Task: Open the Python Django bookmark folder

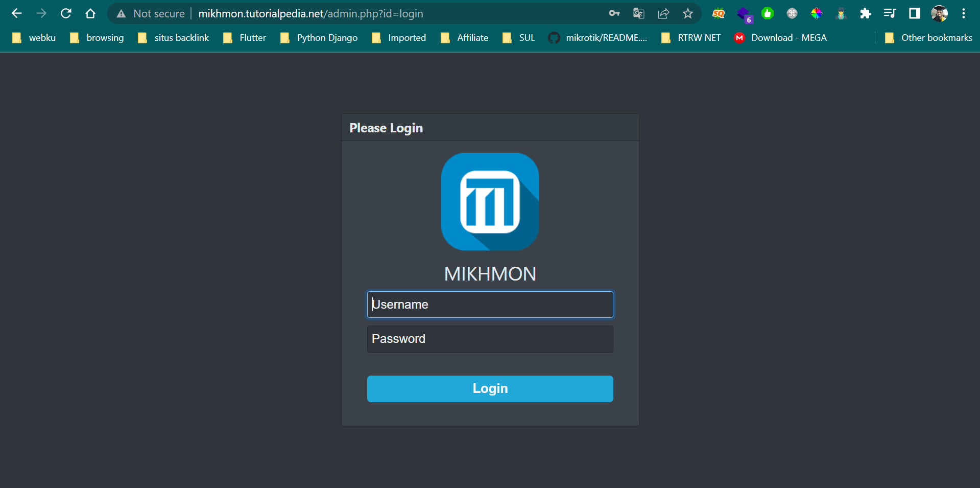Action: pos(319,38)
